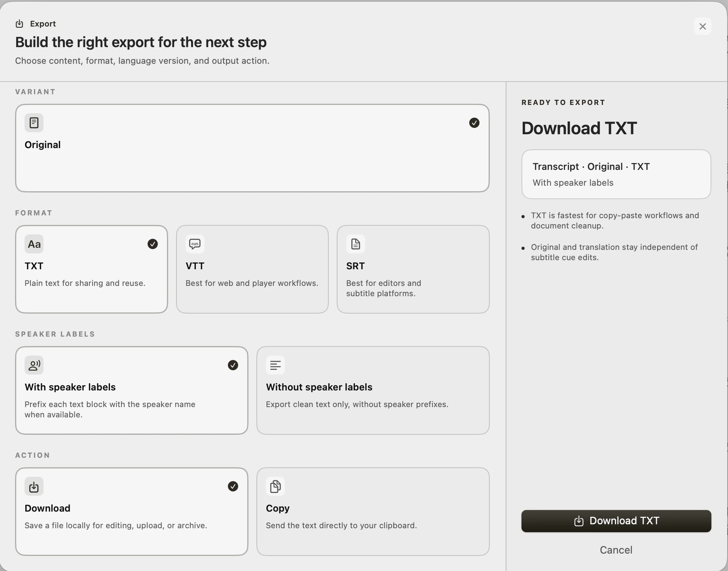728x571 pixels.
Task: Click the 'Download TXT' heading in the right panel
Action: click(x=579, y=128)
